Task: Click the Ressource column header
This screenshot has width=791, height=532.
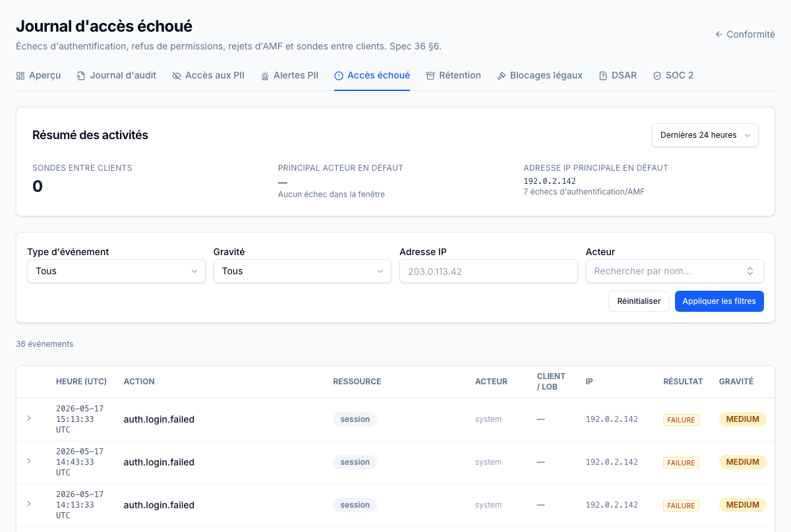Action: pos(357,382)
